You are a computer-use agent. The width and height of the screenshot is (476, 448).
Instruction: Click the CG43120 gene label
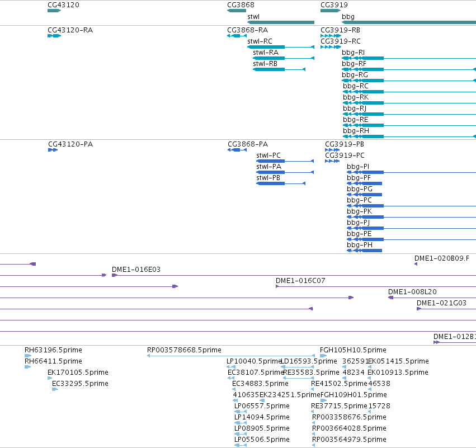63,5
